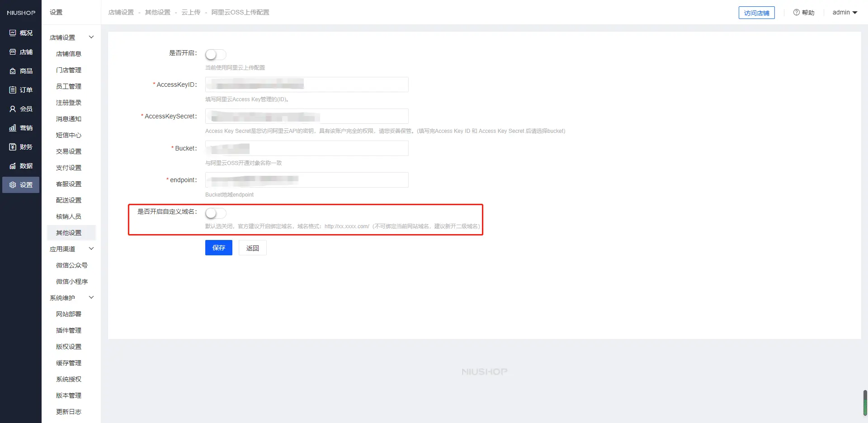Turn on the 是否开启自定义域名 switch
Viewport: 868px width, 423px height.
215,213
